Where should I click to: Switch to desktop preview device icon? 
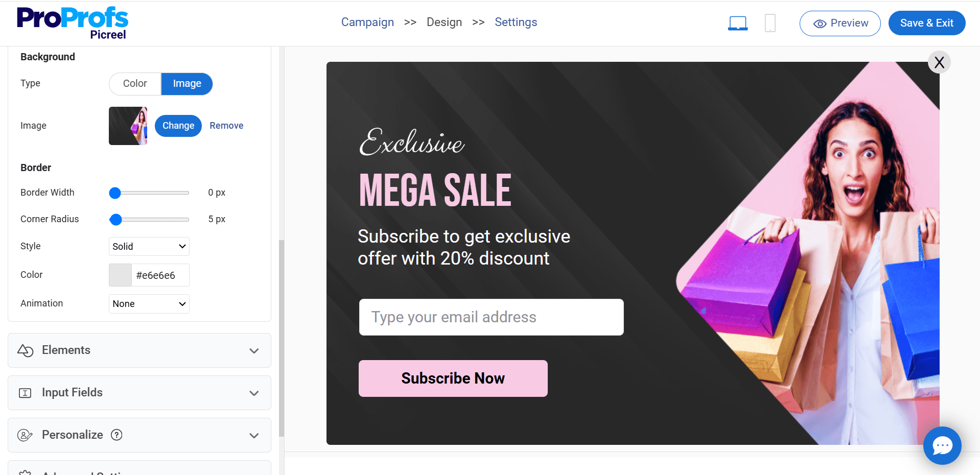point(737,23)
